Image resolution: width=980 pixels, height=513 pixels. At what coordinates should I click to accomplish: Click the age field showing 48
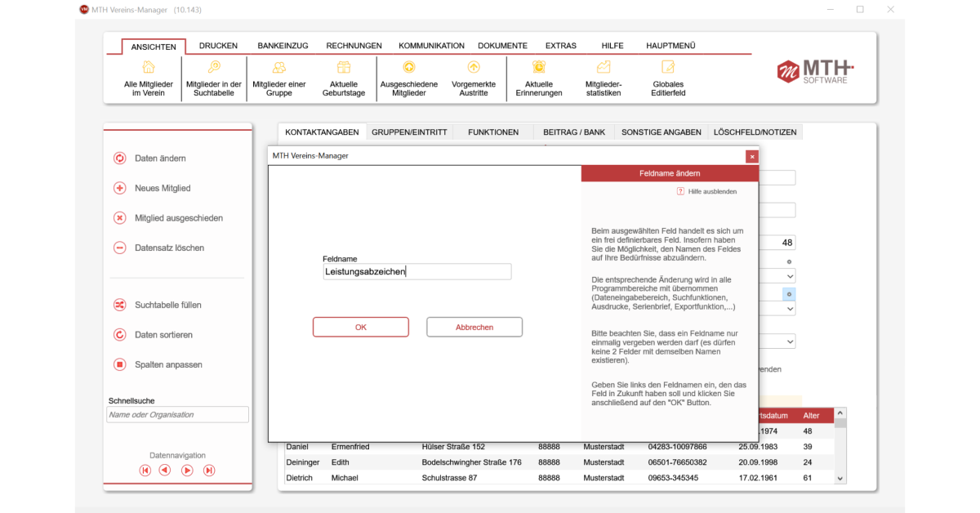pyautogui.click(x=777, y=243)
